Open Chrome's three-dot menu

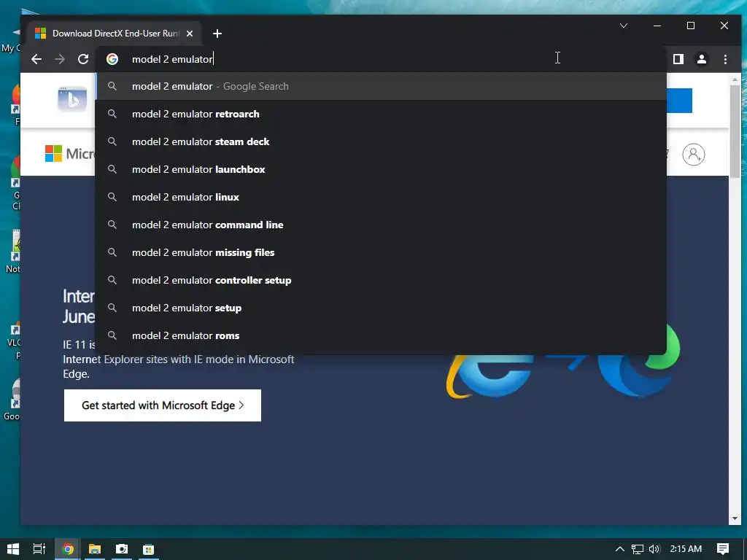(725, 59)
